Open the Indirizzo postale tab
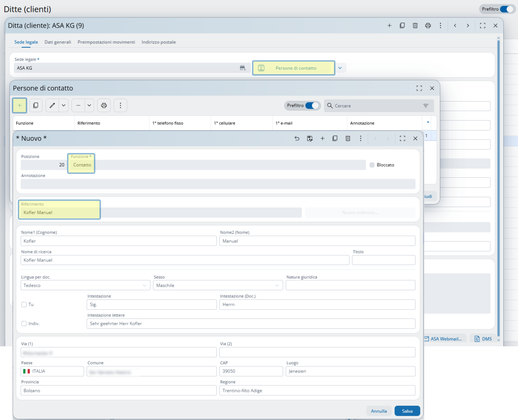 coord(159,42)
